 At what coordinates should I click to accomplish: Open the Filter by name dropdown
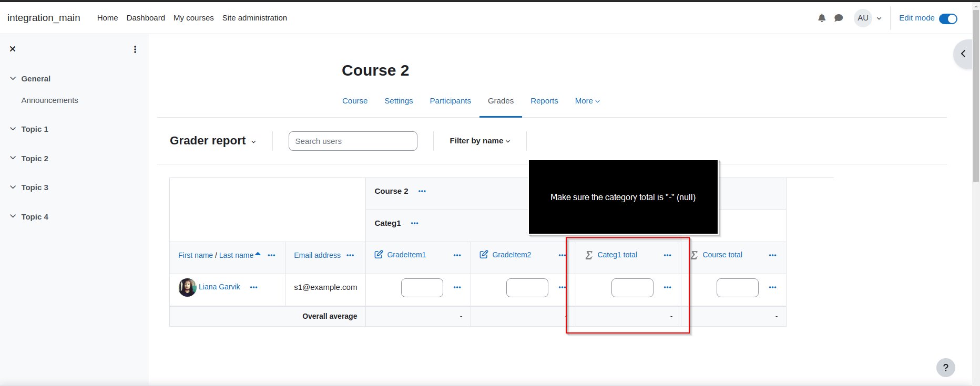click(x=480, y=141)
